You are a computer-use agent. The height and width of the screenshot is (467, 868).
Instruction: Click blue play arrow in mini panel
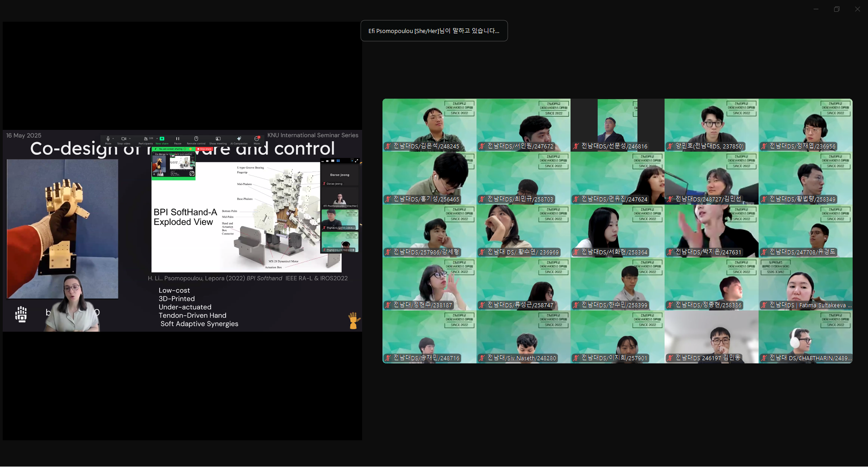click(x=352, y=161)
